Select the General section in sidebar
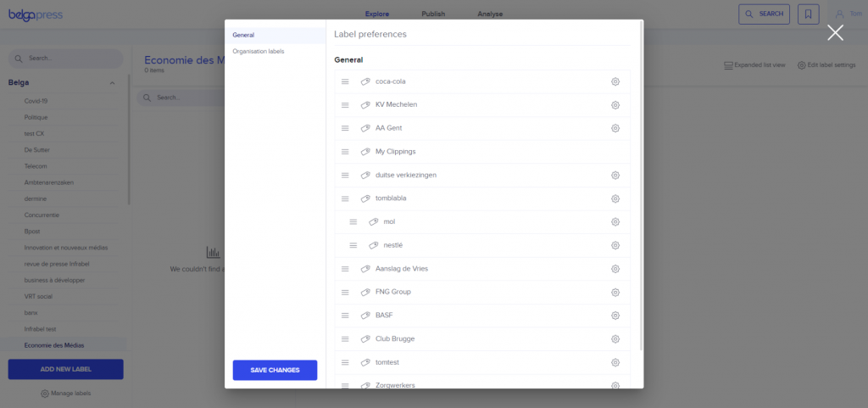Viewport: 868px width, 408px height. 275,35
